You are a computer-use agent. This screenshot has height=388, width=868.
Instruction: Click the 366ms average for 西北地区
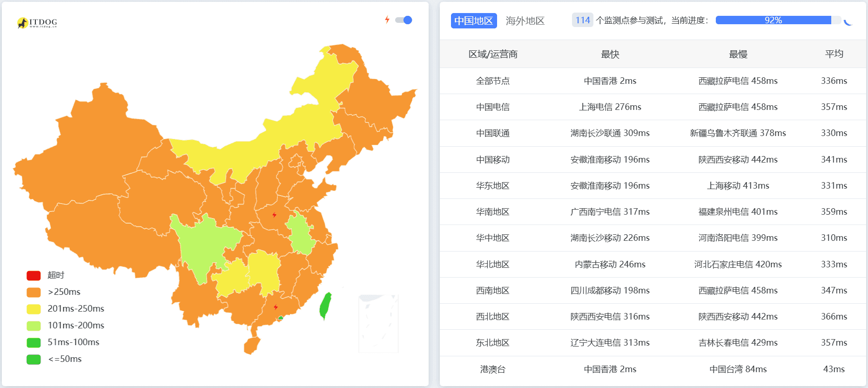click(x=834, y=316)
